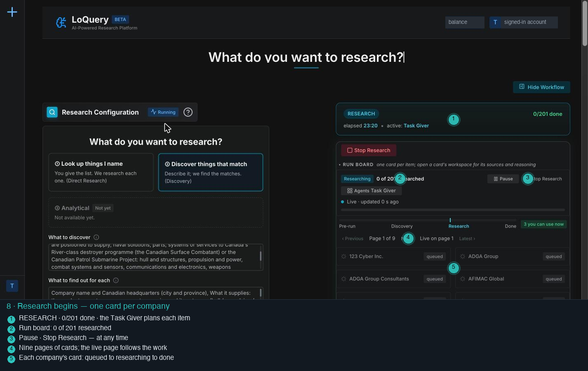The width and height of the screenshot is (588, 371).
Task: Select the Research stage
Action: pyautogui.click(x=459, y=226)
